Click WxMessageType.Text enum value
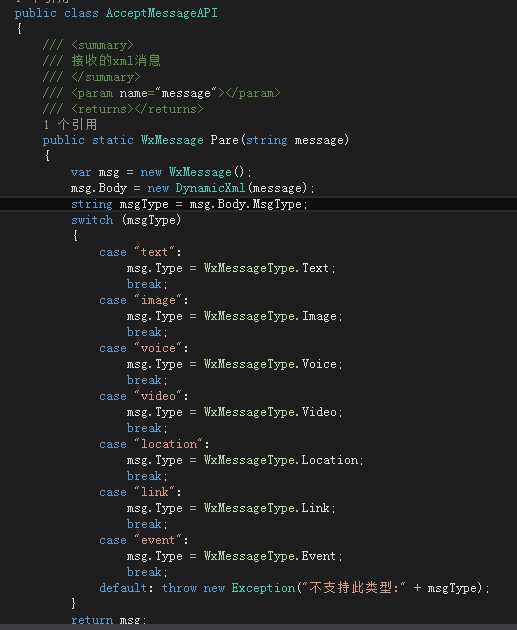 (267, 268)
